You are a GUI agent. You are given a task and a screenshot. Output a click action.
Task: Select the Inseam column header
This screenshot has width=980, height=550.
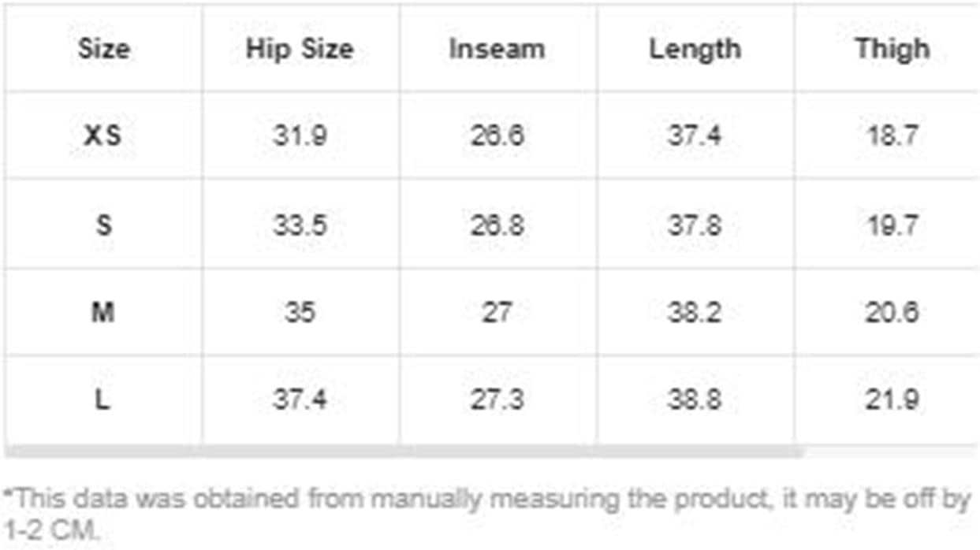497,49
